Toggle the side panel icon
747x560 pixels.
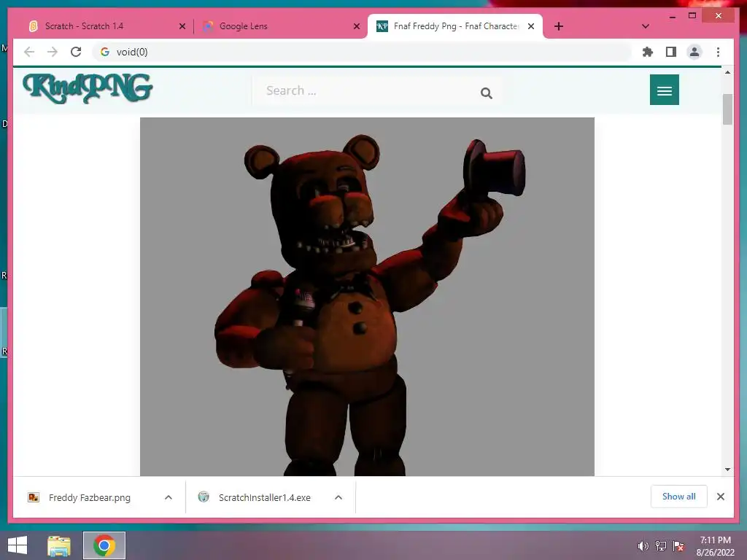click(671, 52)
